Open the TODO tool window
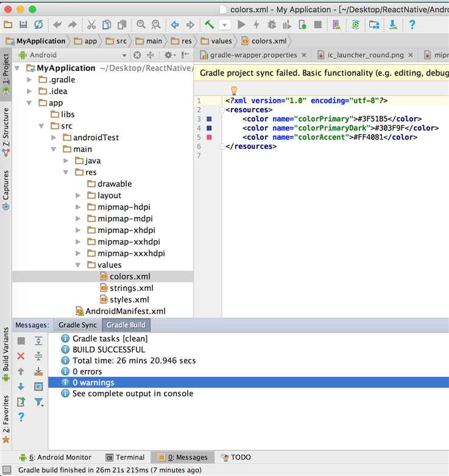Image resolution: width=449 pixels, height=476 pixels. pos(235,457)
